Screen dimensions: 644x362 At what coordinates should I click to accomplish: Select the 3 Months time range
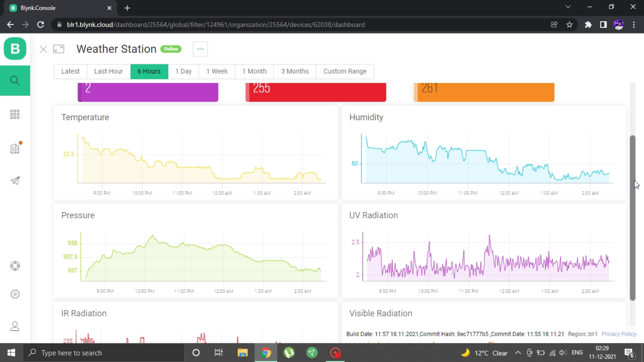pyautogui.click(x=295, y=71)
